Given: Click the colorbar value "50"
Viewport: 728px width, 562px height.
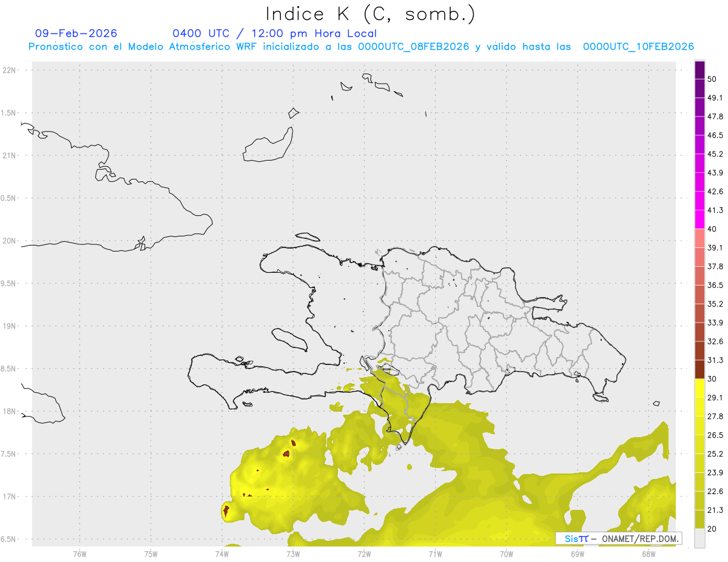Looking at the screenshot, I should [x=712, y=79].
